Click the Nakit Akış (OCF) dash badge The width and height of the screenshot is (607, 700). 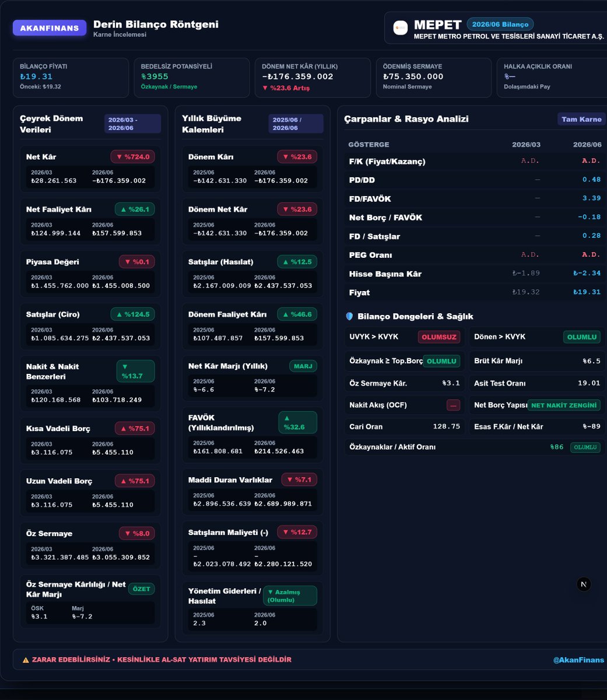(x=453, y=405)
